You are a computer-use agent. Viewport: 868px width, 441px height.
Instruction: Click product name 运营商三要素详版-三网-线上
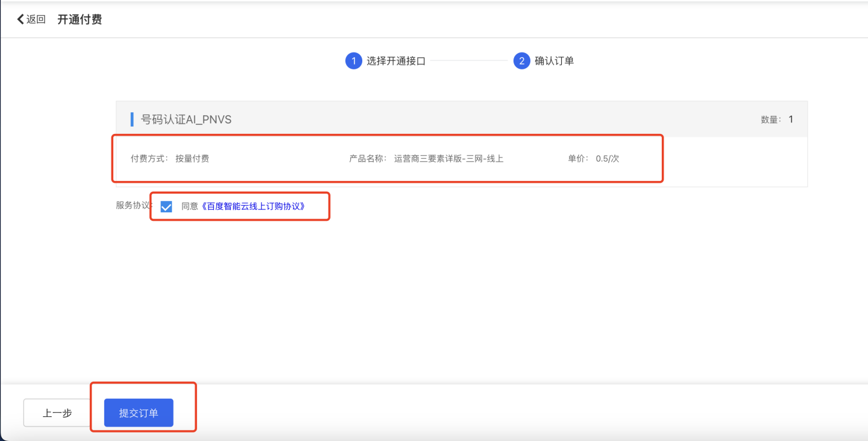tap(448, 159)
